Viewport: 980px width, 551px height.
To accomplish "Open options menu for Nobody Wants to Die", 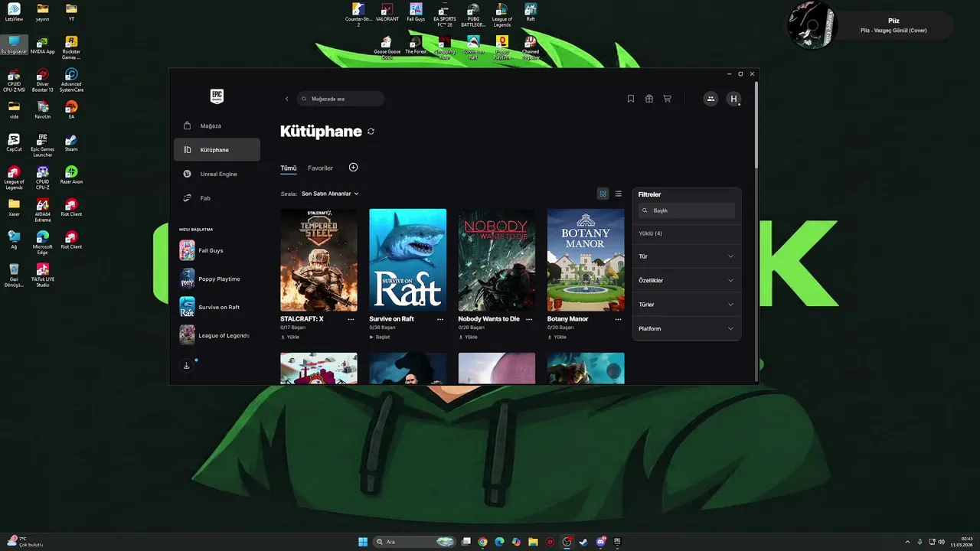I will pos(529,319).
